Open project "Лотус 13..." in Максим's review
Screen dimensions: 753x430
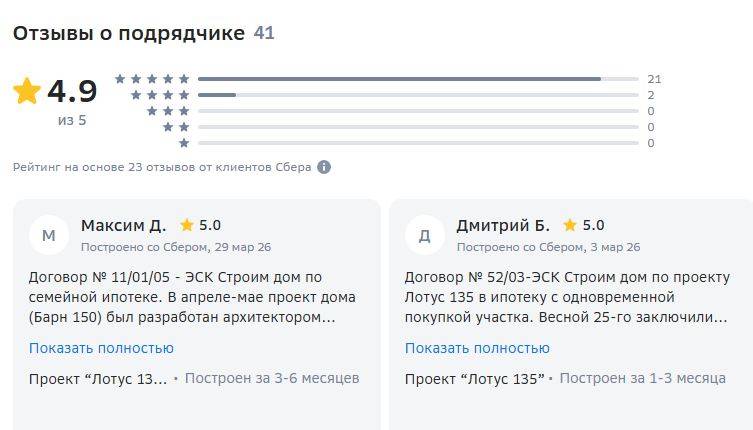(98, 379)
